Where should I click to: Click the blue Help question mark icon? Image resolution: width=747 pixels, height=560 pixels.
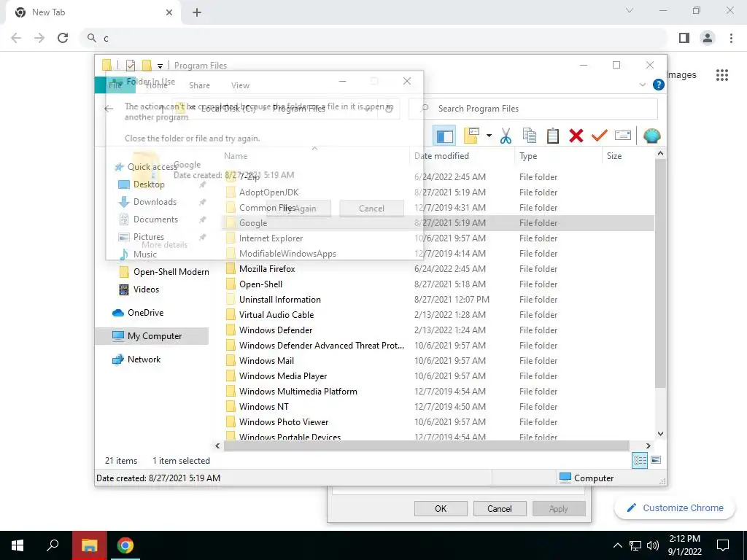coord(659,85)
